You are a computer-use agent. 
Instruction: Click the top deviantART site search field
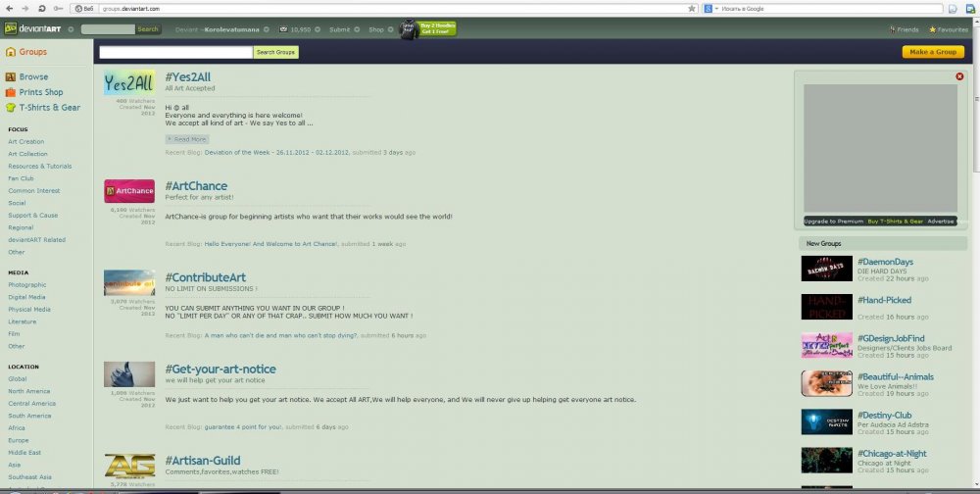[x=108, y=28]
